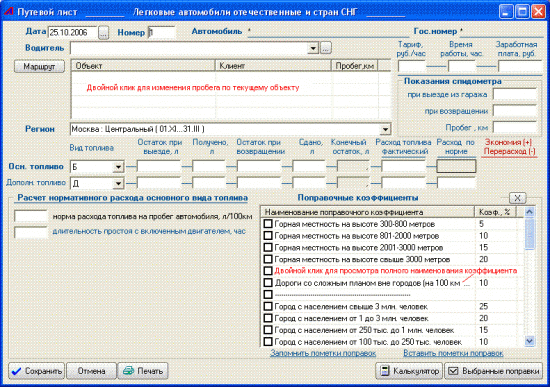Click the Пробег, км field under speedometer
Screen dimensions: 550x387
(515, 127)
